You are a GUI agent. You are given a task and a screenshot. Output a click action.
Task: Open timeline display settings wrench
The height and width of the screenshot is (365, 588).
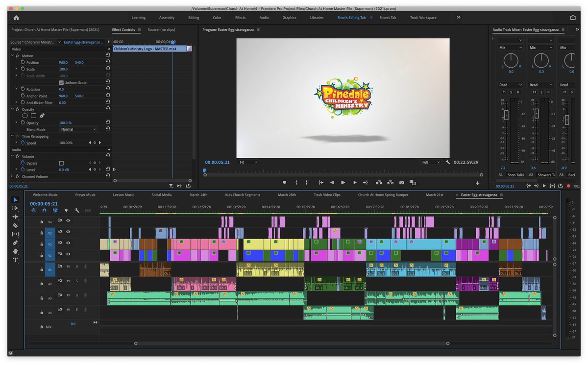tap(77, 210)
